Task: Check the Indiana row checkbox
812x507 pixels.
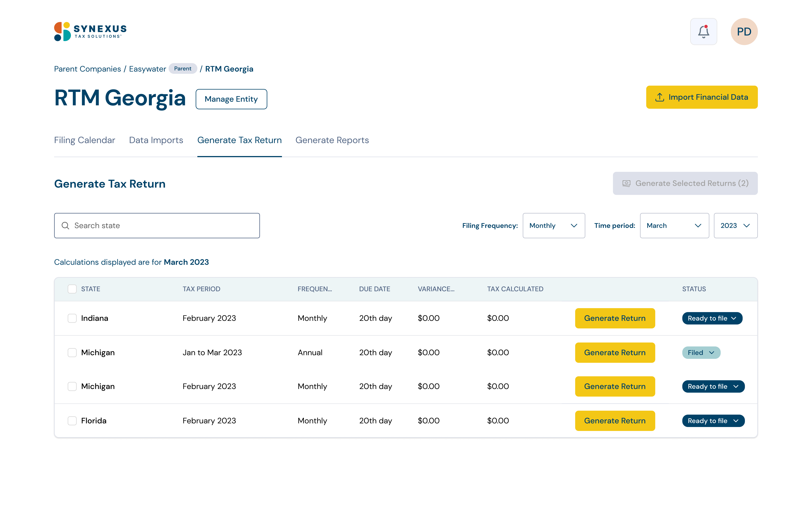Action: pos(72,318)
